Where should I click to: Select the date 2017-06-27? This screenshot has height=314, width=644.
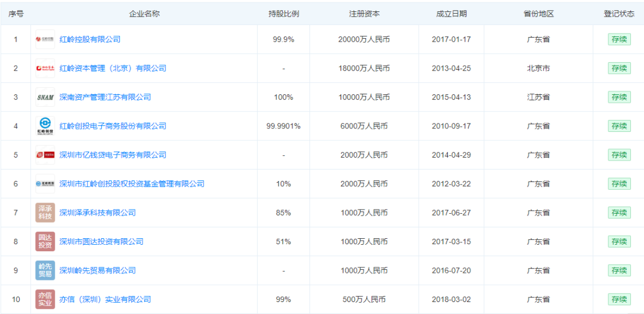pos(451,213)
